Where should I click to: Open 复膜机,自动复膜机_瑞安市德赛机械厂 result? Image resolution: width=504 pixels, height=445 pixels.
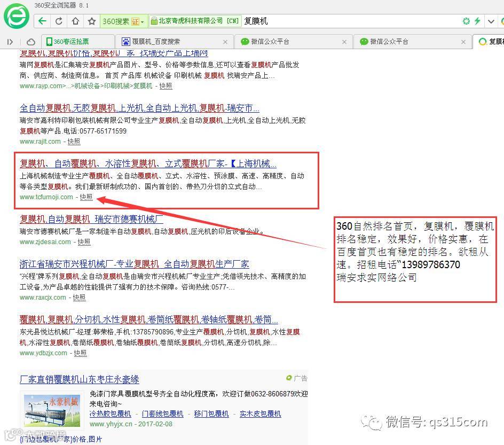tap(91, 219)
